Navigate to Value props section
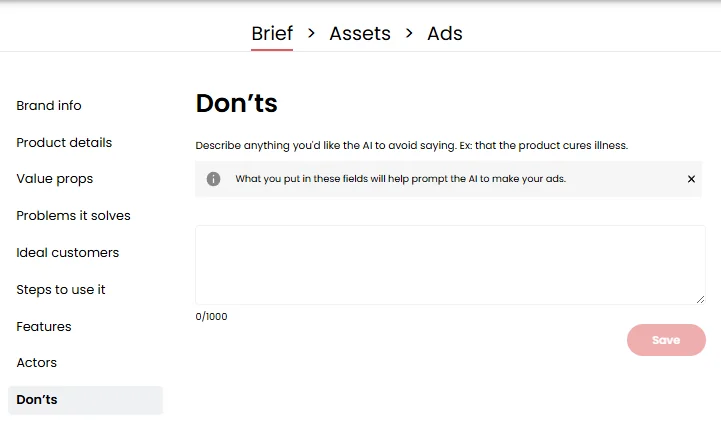 click(x=55, y=179)
